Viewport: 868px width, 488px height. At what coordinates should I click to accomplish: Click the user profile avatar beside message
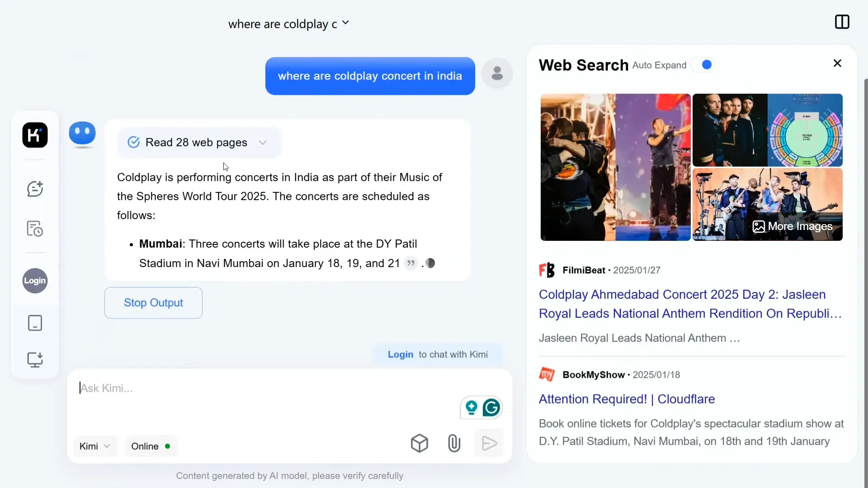(x=497, y=73)
